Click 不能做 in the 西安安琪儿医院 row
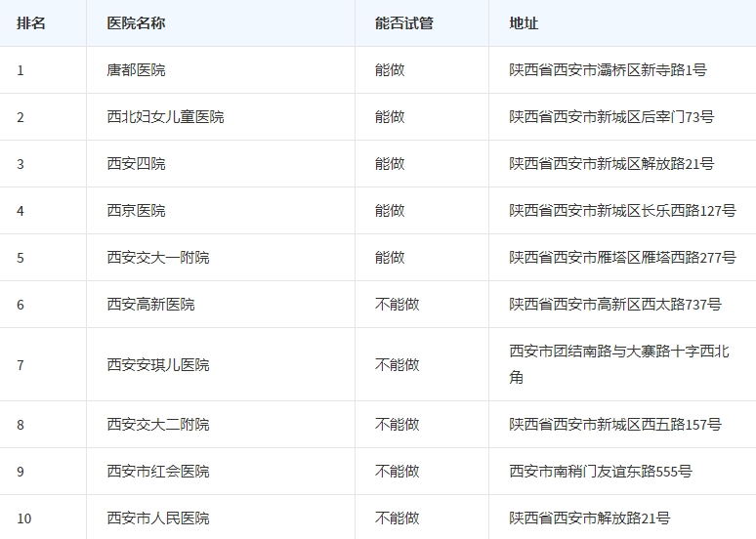The image size is (756, 539). click(398, 364)
